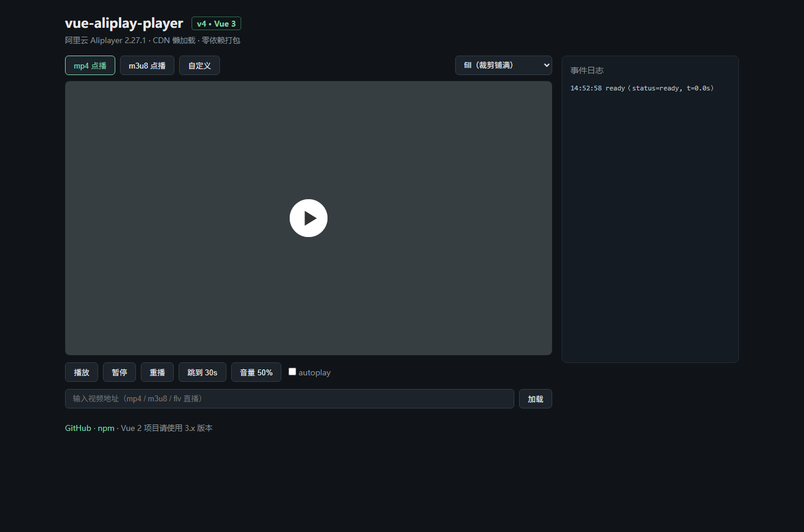
Task: Click the 重播 button
Action: 157,372
